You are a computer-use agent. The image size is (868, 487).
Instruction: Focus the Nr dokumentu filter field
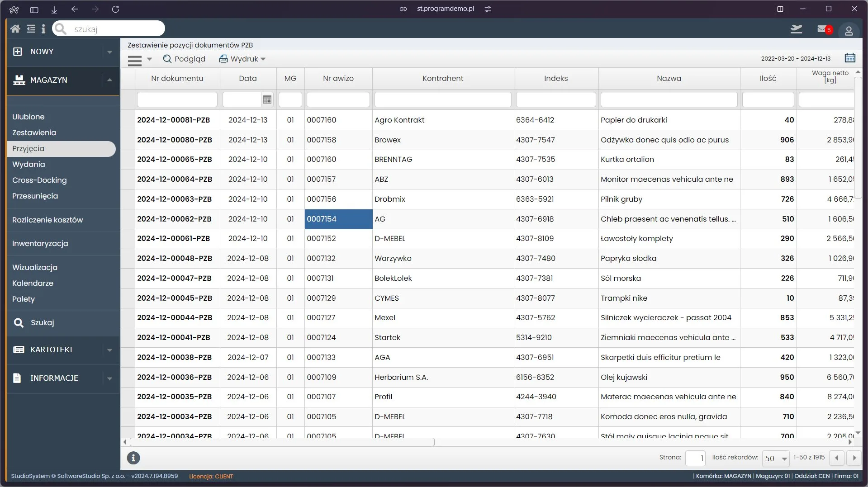click(x=177, y=99)
